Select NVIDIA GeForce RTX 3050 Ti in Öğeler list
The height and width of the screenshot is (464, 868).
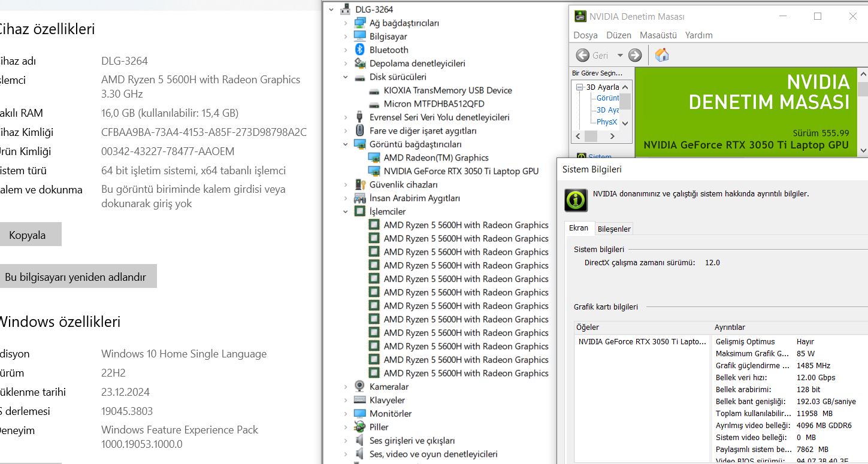tap(642, 341)
